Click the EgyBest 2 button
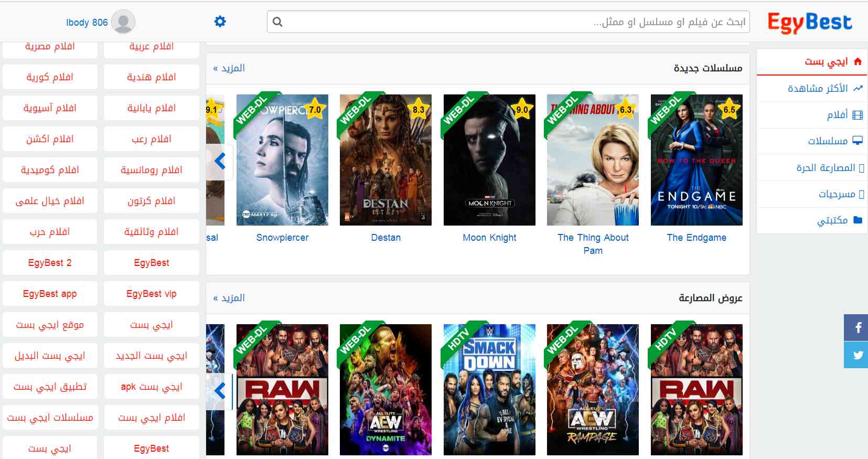The height and width of the screenshot is (459, 868). pos(50,263)
